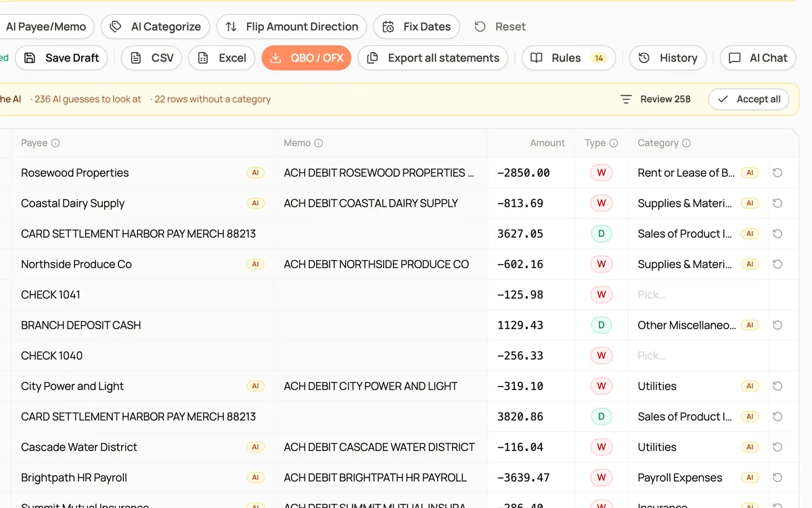This screenshot has width=812, height=508.
Task: Click the Amount column header
Action: (547, 143)
